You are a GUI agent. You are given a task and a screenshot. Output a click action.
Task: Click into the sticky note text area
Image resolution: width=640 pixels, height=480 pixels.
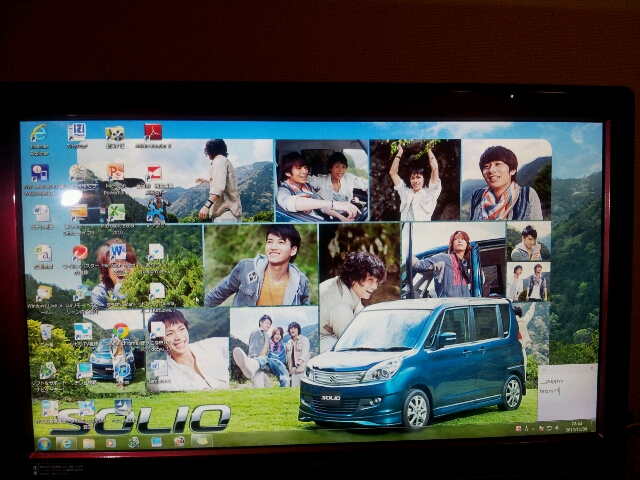(x=567, y=396)
